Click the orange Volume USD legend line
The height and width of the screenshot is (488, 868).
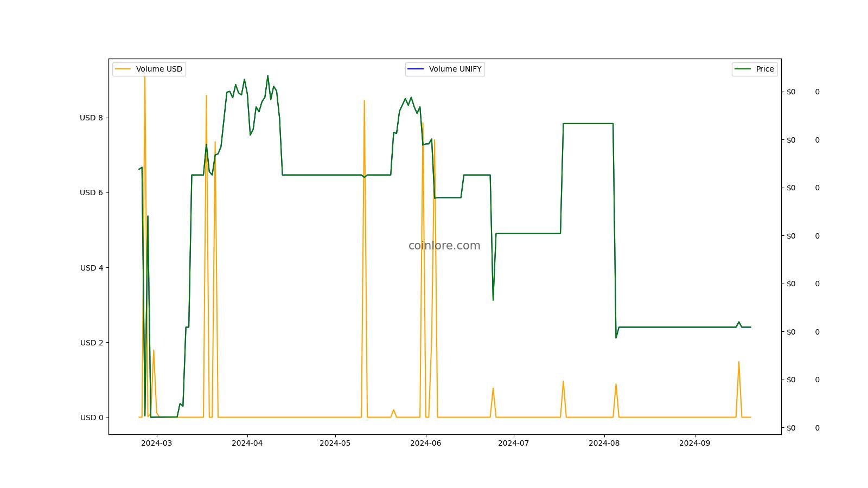(x=123, y=69)
